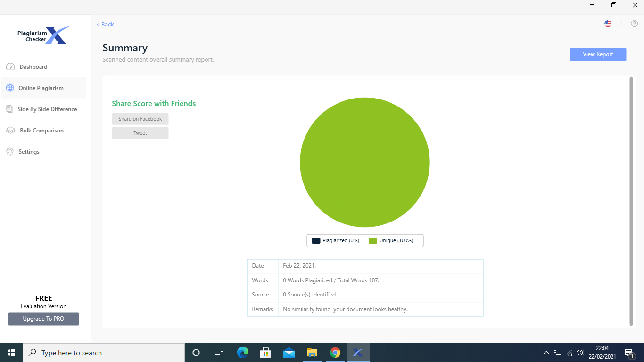Select the Bulk Comparison layers icon
The image size is (644, 362).
(10, 131)
